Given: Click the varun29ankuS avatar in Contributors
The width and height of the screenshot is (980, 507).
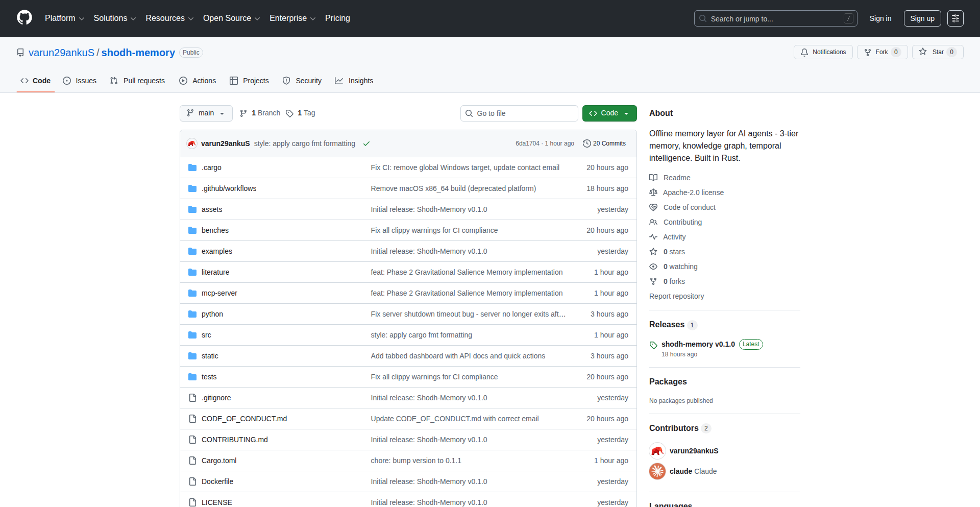Looking at the screenshot, I should (657, 451).
